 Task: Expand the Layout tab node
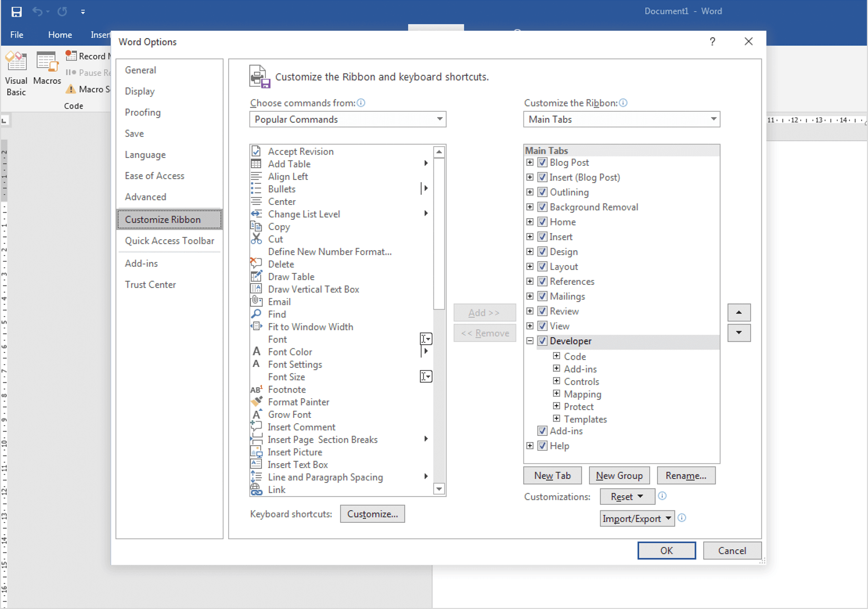[530, 266]
